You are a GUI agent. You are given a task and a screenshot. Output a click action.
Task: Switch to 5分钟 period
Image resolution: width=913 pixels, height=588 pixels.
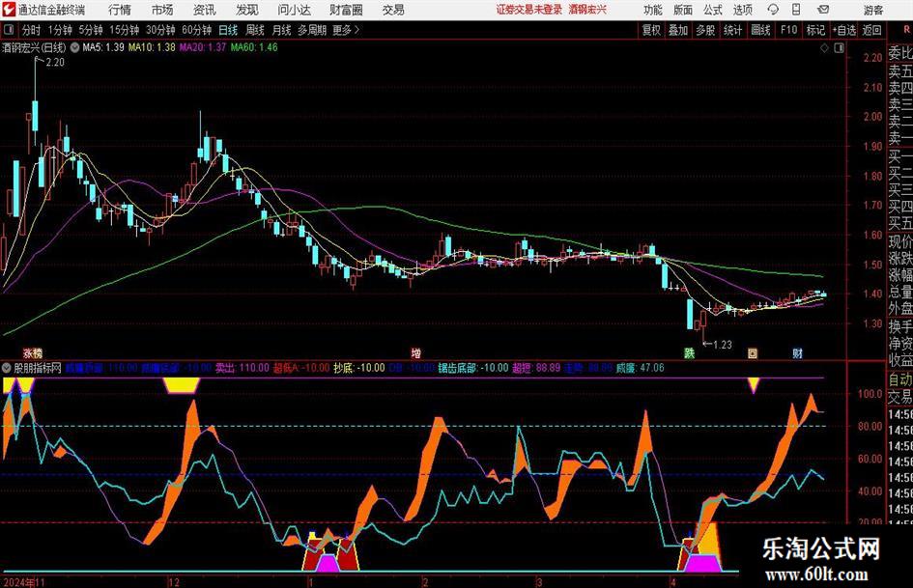tap(90, 30)
